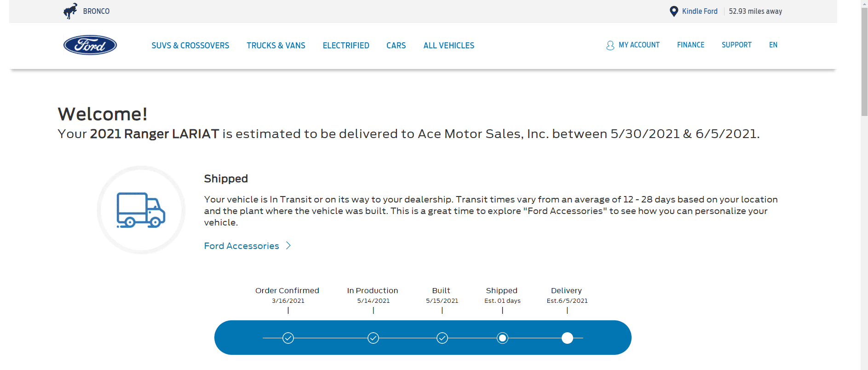Viewport: 868px width, 370px height.
Task: Open the BRONCO link in top bar
Action: [96, 11]
